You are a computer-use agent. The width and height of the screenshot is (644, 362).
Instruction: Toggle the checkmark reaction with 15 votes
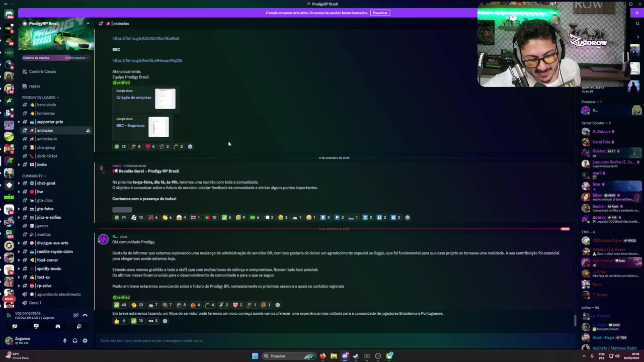pos(137,321)
